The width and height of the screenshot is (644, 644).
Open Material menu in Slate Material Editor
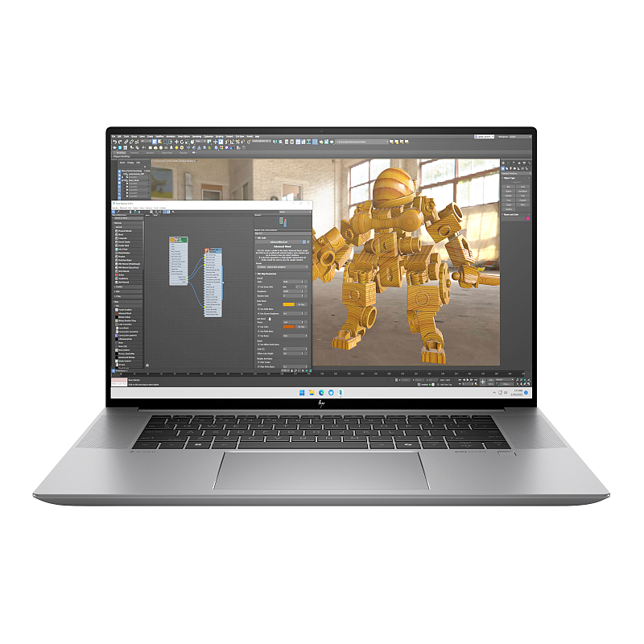click(123, 208)
